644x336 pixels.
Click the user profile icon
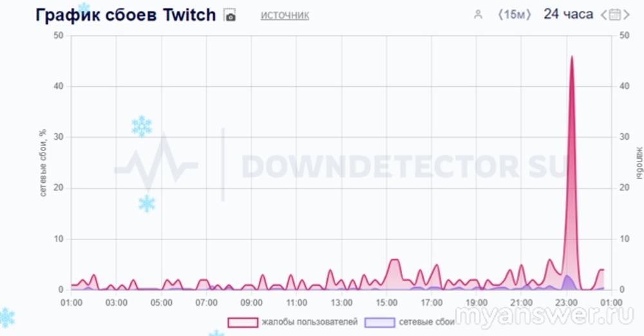click(x=478, y=15)
